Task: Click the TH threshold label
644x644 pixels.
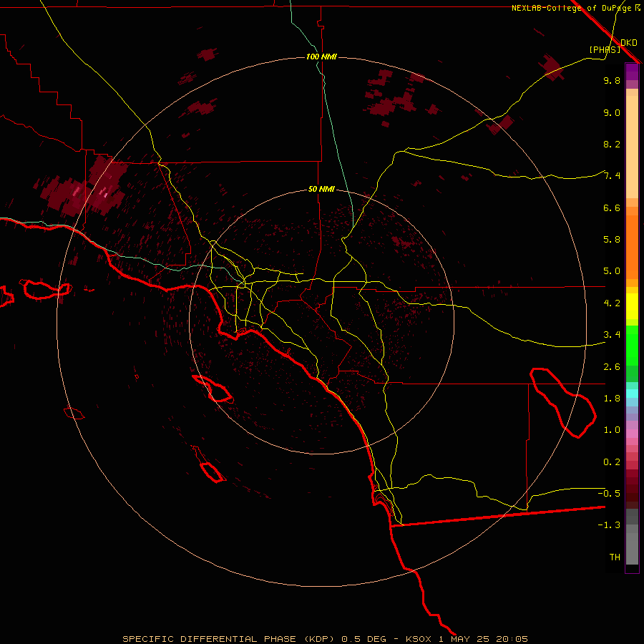Action: click(615, 557)
